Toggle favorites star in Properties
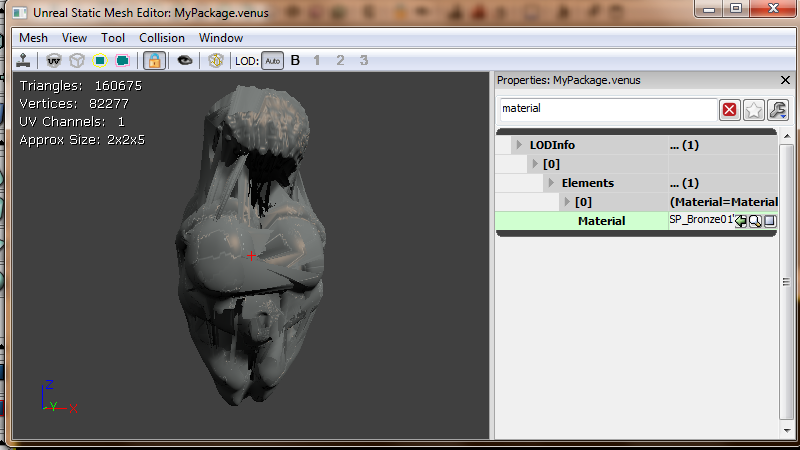Screen dimensions: 800x450 (x=754, y=110)
